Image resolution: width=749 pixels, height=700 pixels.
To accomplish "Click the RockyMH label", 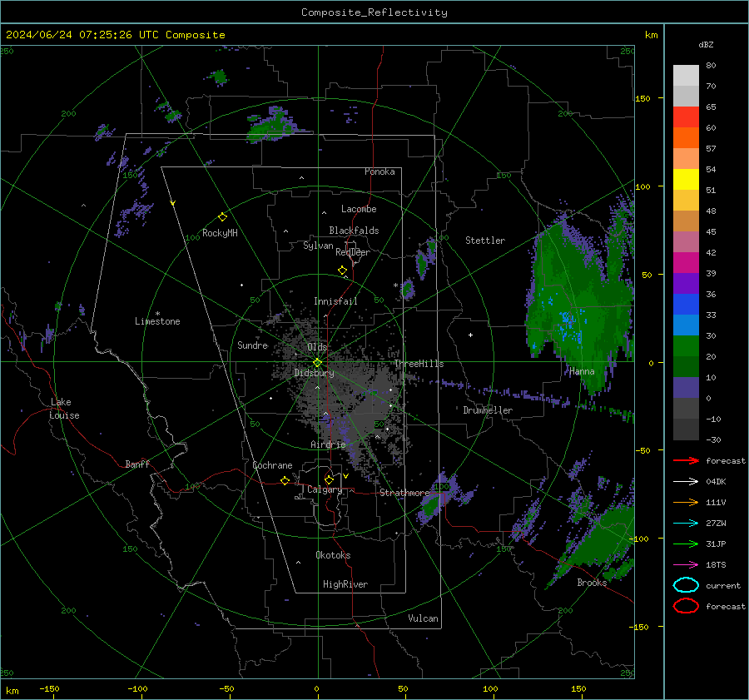I will (x=220, y=233).
